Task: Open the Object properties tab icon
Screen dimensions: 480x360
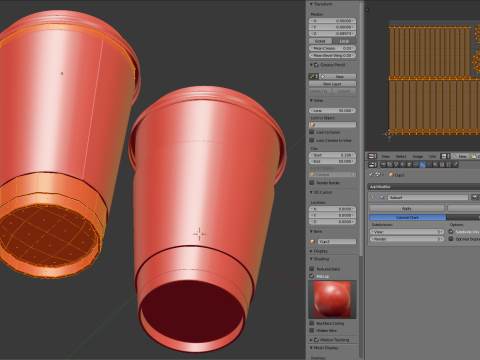Action: pyautogui.click(x=409, y=165)
